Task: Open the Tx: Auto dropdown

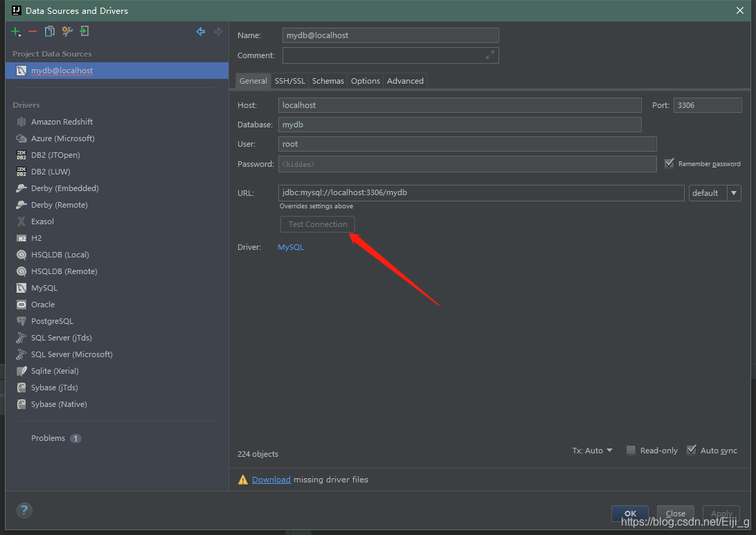Action: tap(593, 451)
